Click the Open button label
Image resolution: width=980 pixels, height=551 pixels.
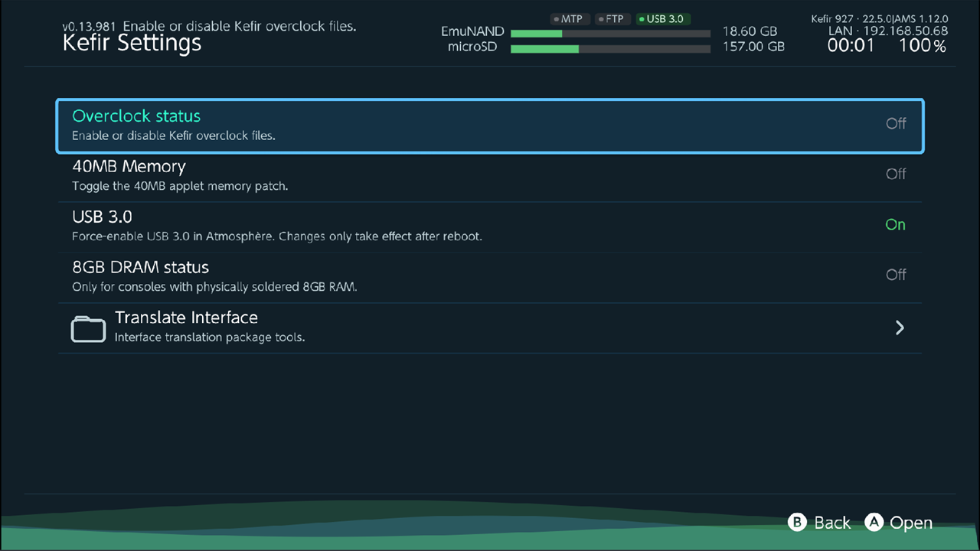coord(911,523)
